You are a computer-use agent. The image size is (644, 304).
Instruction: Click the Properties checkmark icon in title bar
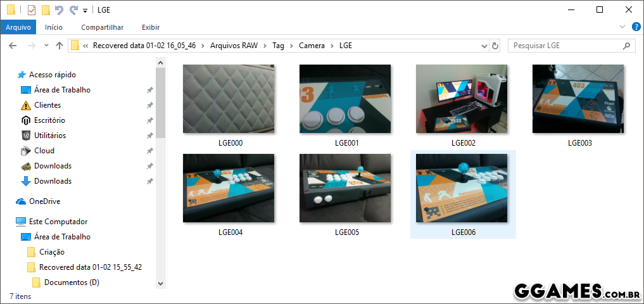point(32,9)
